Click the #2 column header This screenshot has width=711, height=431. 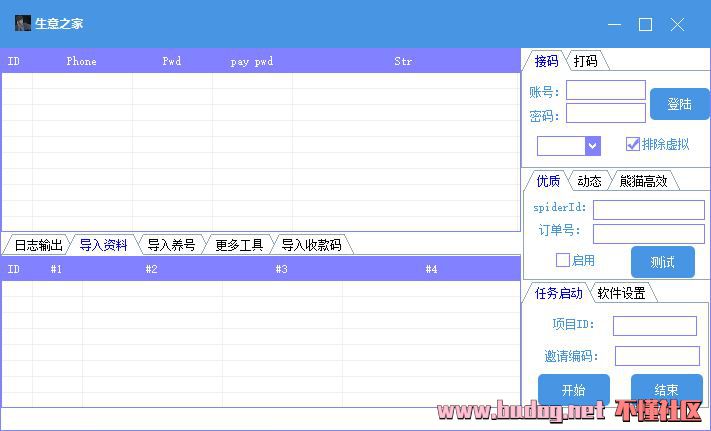(151, 269)
